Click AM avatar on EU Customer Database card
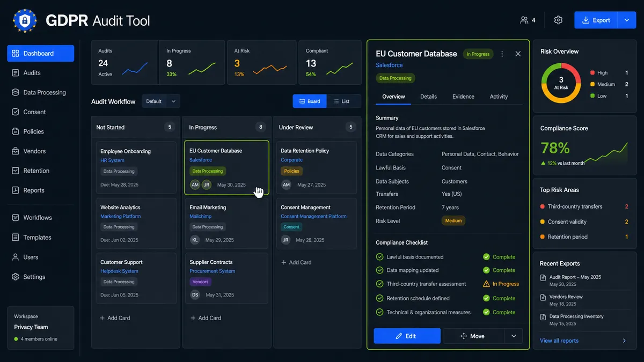 coord(195,184)
